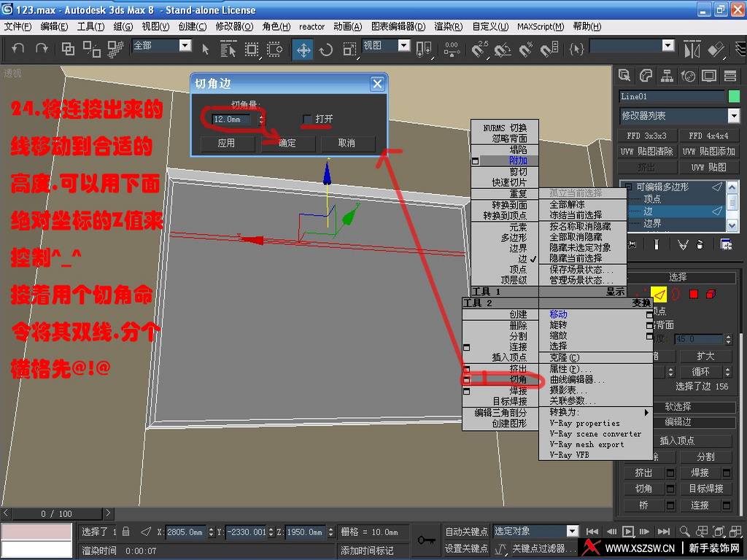Open the 修改器(O) menu
The height and width of the screenshot is (560, 747).
[x=234, y=26]
